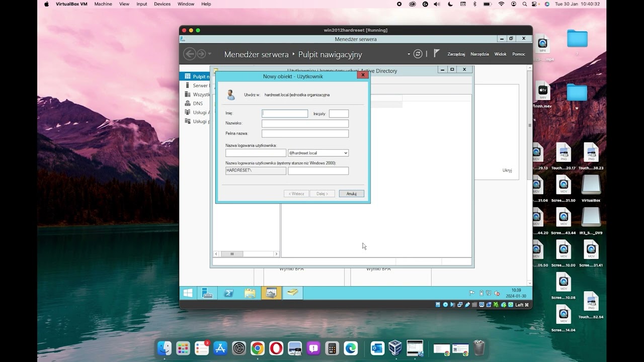644x362 pixels.
Task: Click into the Inicjały text field
Action: pyautogui.click(x=339, y=114)
